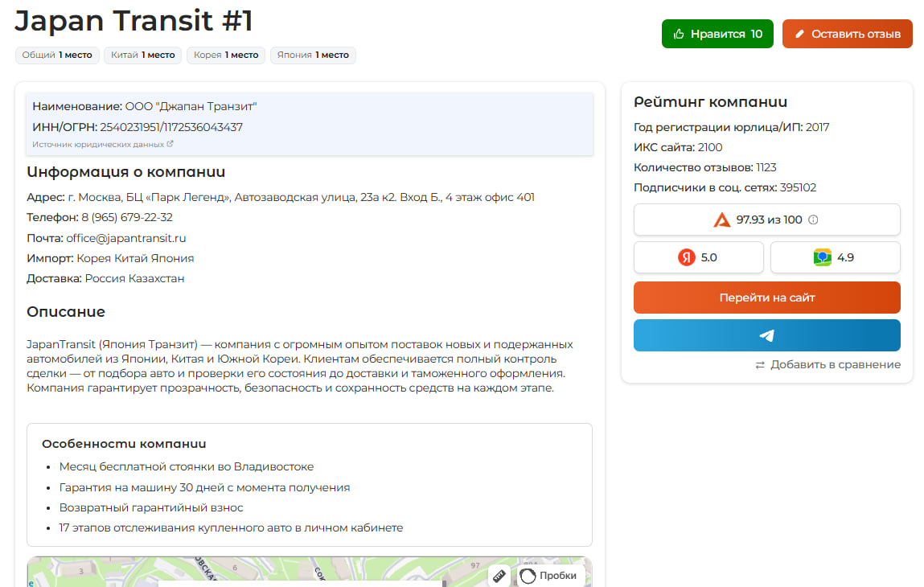Image resolution: width=924 pixels, height=587 pixels.
Task: Click the ИКС сайта: 2100 line
Action: 678,147
